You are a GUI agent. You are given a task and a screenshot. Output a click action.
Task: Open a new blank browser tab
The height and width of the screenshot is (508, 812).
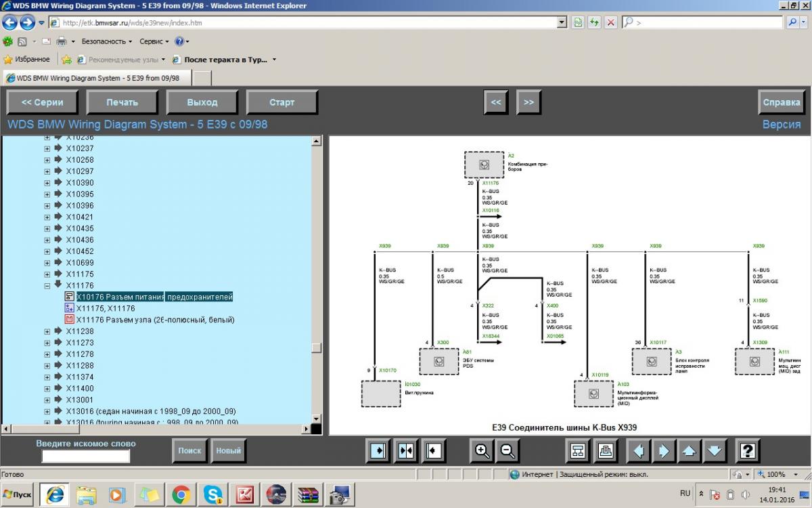coord(202,79)
